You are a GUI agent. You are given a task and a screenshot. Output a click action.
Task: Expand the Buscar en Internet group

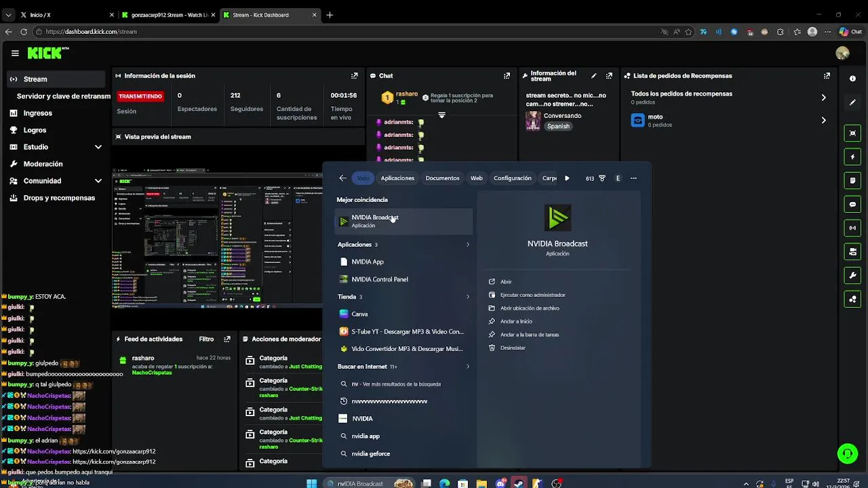tap(467, 367)
